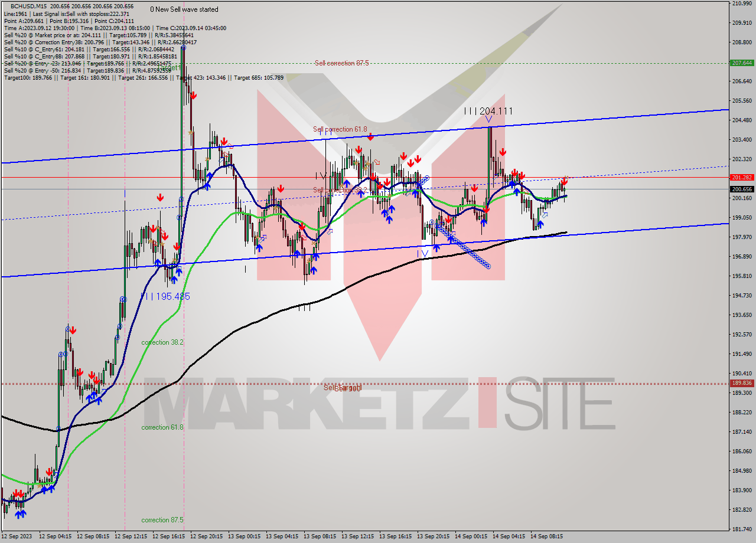Screen dimensions: 756x543
Task: Select the 186.060 price axis label
Action: 742,452
